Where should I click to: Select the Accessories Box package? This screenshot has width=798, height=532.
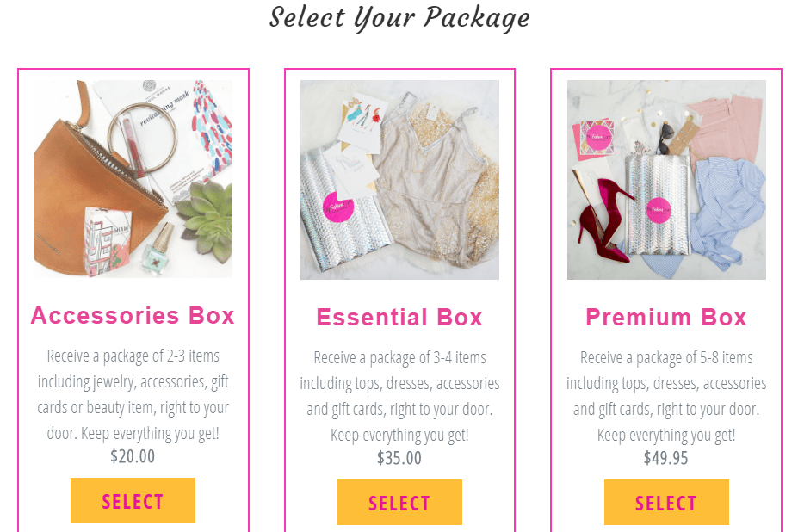(x=133, y=500)
